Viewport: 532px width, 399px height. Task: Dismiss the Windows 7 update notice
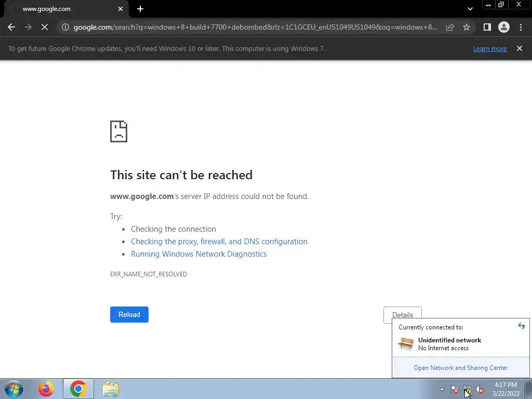520,48
